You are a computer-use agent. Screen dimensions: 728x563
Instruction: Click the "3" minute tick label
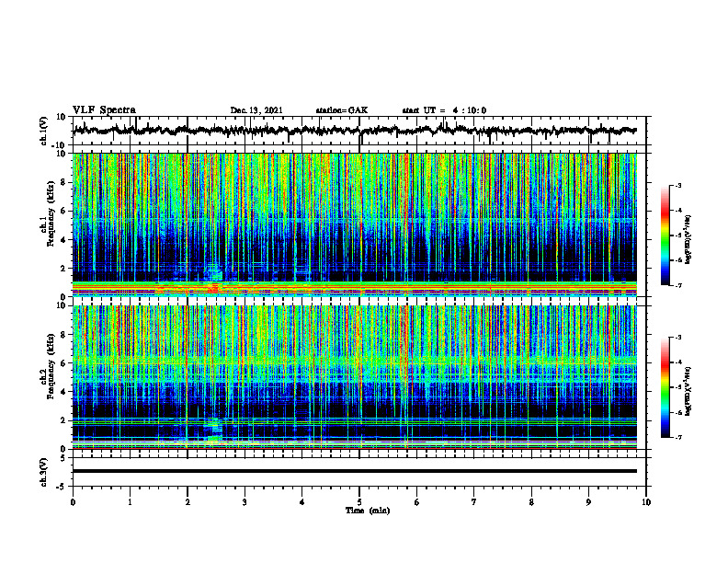click(245, 502)
